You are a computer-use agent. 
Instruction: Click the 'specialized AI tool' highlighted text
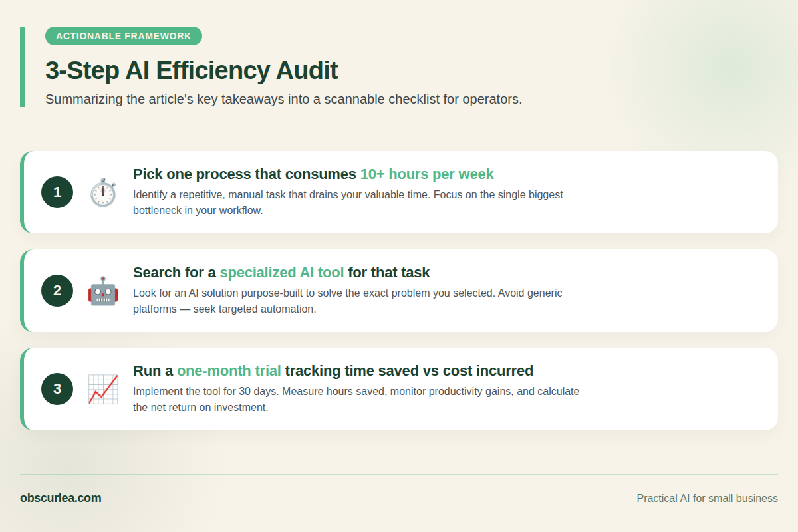click(x=282, y=273)
